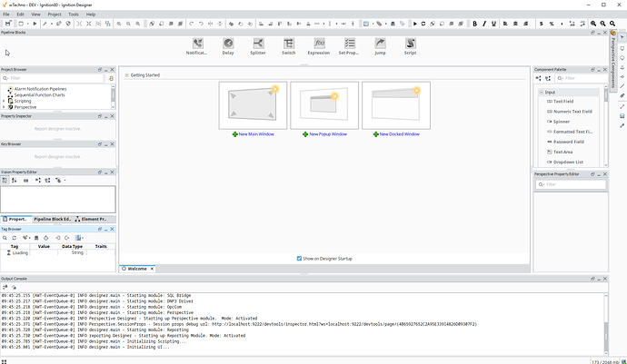Image resolution: width=627 pixels, height=364 pixels.
Task: Select Spinner component in palette
Action: (558, 122)
